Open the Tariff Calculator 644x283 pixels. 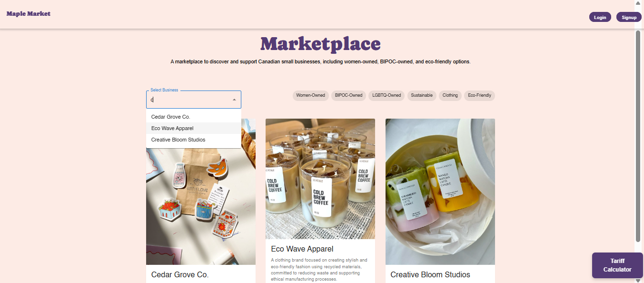pos(617,265)
